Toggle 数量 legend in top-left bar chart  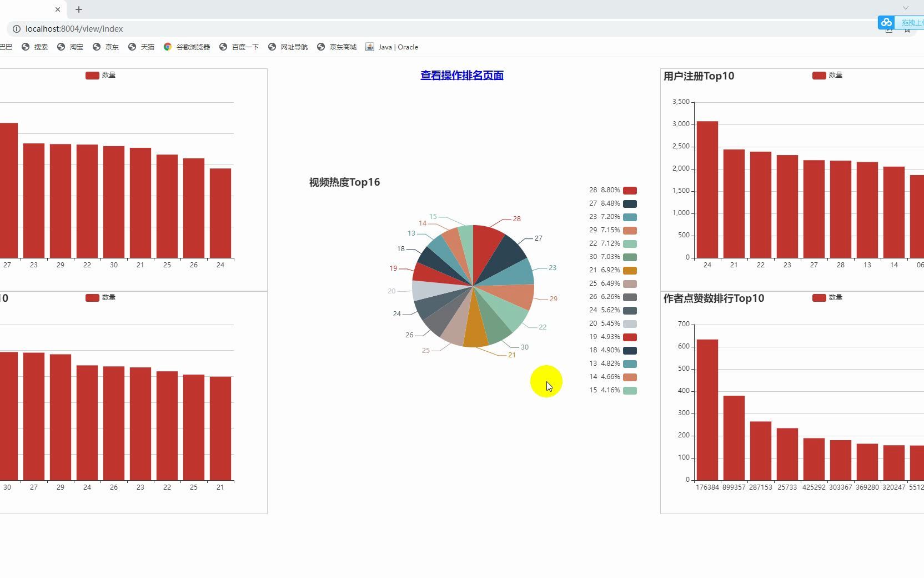tap(101, 75)
